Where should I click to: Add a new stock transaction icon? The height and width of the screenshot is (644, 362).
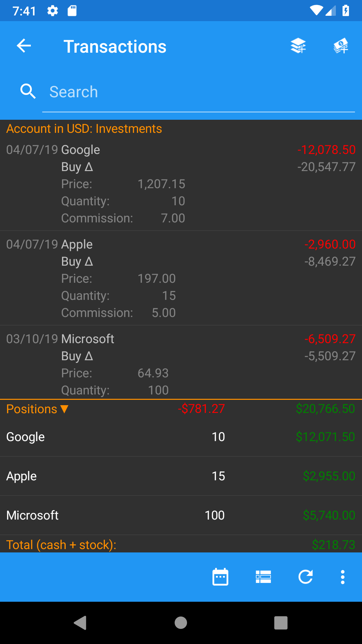[x=298, y=46]
